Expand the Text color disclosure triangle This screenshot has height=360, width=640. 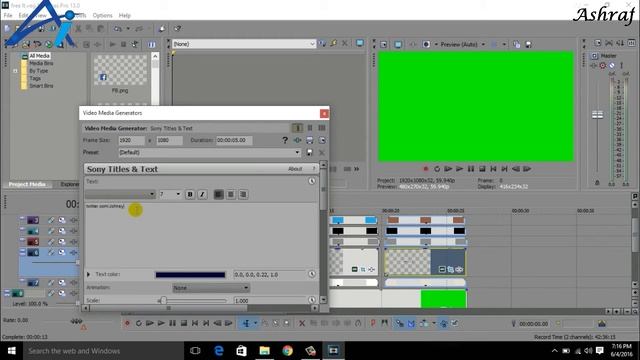89,274
